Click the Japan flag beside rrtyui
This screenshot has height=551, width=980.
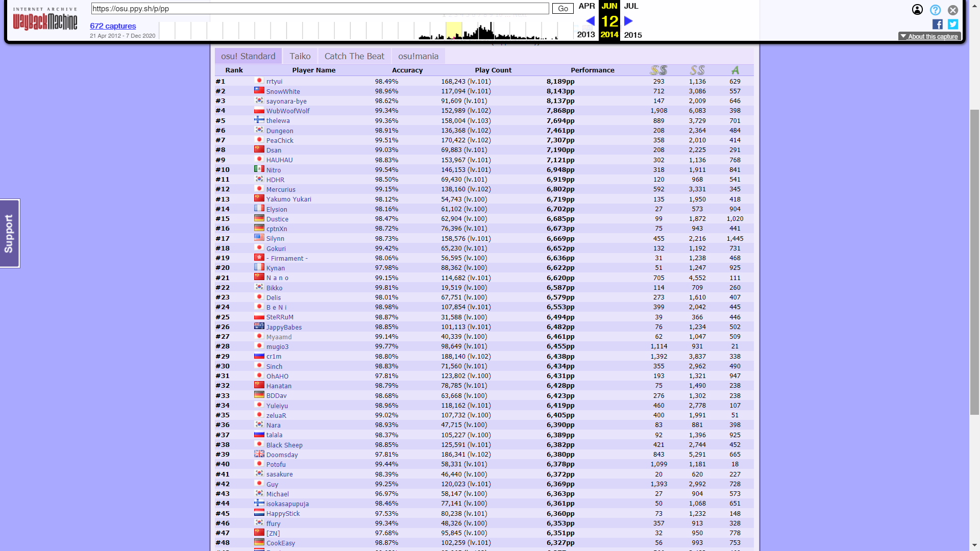(x=259, y=81)
